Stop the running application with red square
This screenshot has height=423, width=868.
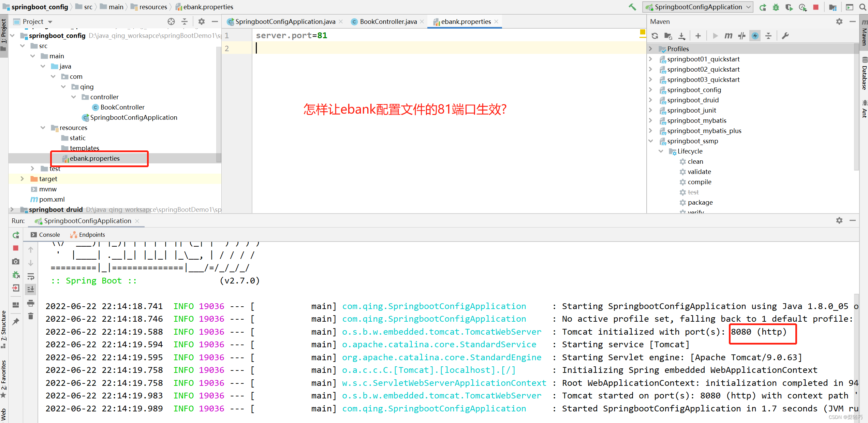coord(816,7)
